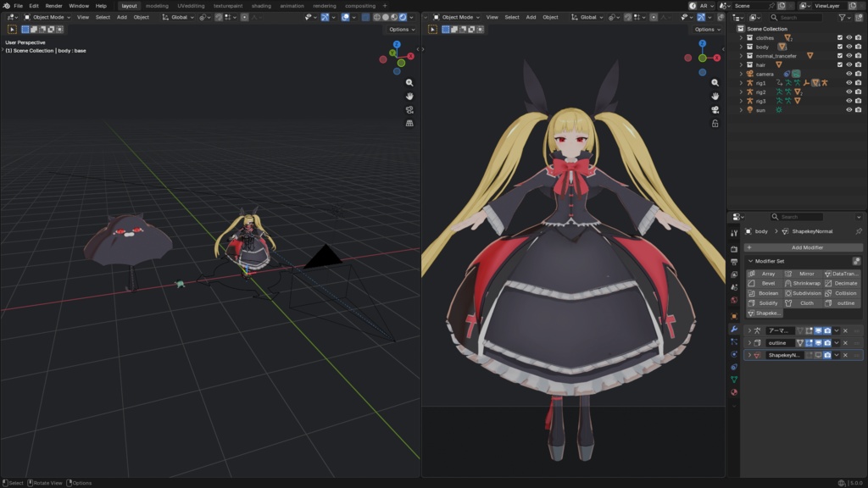The width and height of the screenshot is (868, 488).
Task: Toggle camera visibility for the sun object
Action: [x=858, y=110]
